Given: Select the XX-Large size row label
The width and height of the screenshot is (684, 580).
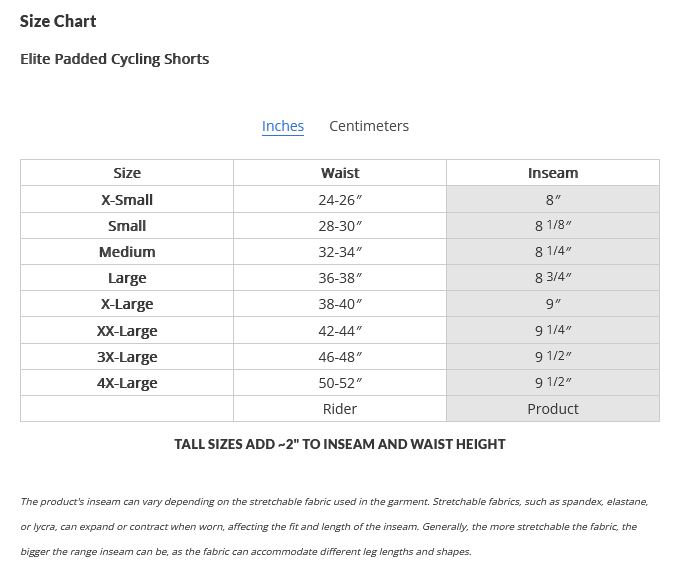Looking at the screenshot, I should pos(127,331).
